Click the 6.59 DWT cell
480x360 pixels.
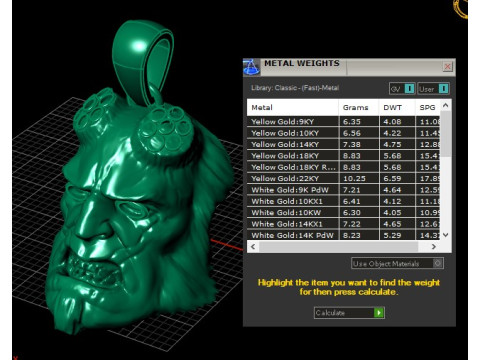(x=397, y=178)
